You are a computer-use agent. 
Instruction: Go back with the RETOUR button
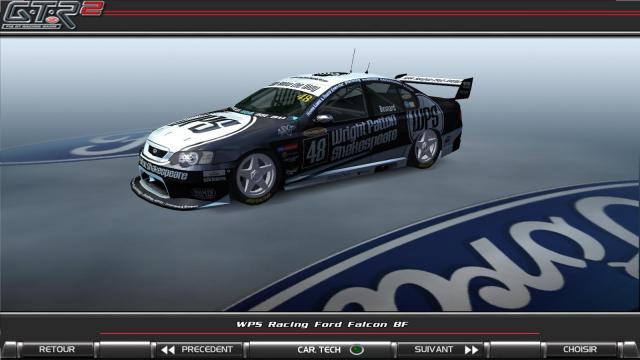point(57,349)
